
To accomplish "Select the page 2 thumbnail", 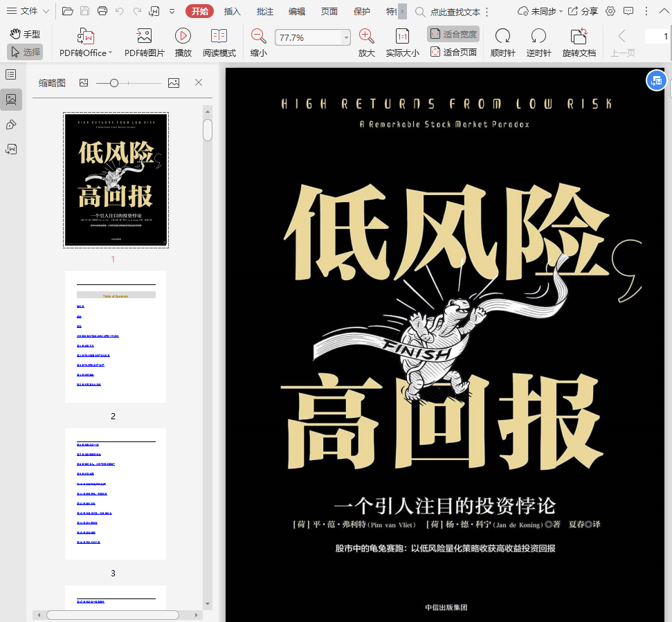I will point(116,337).
